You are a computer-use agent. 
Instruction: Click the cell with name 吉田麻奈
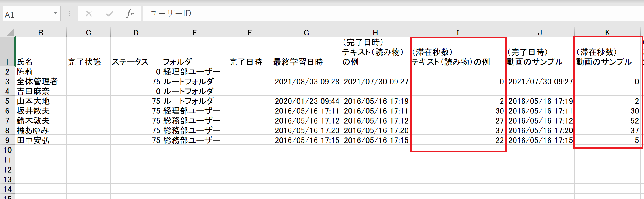point(41,91)
